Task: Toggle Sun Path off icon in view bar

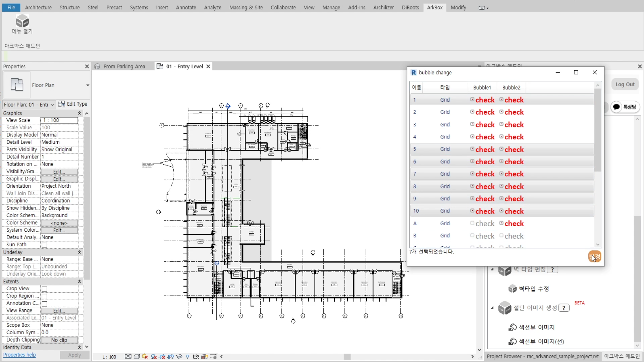Action: (145, 356)
